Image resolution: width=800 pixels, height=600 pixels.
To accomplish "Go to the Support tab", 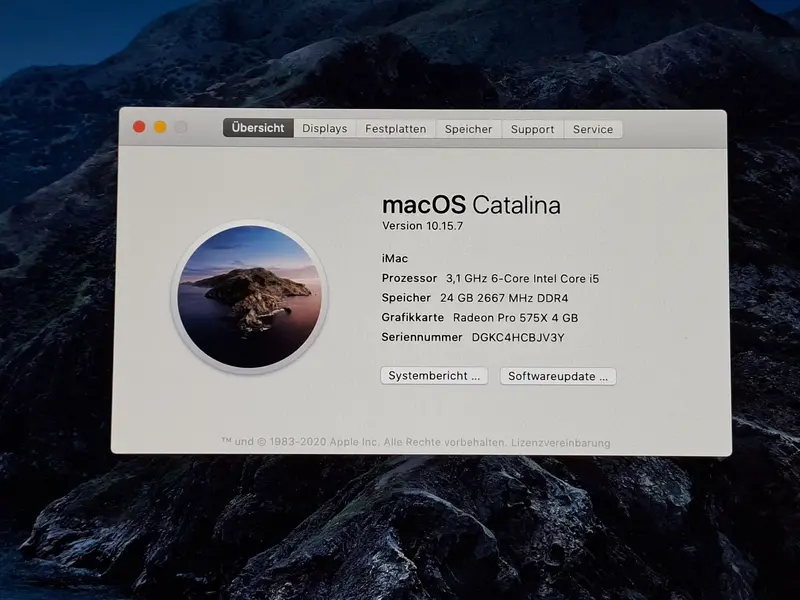I will pos(532,129).
